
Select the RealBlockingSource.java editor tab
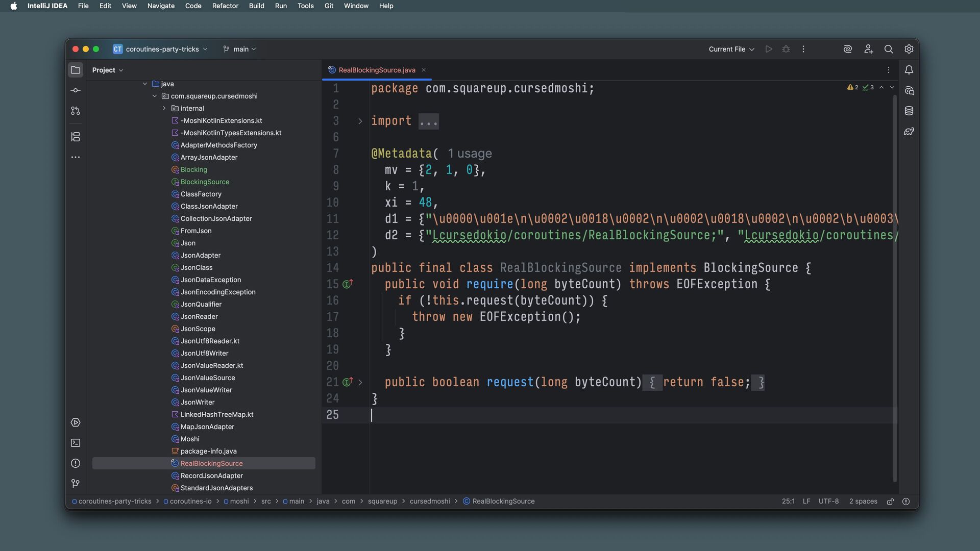click(x=377, y=70)
